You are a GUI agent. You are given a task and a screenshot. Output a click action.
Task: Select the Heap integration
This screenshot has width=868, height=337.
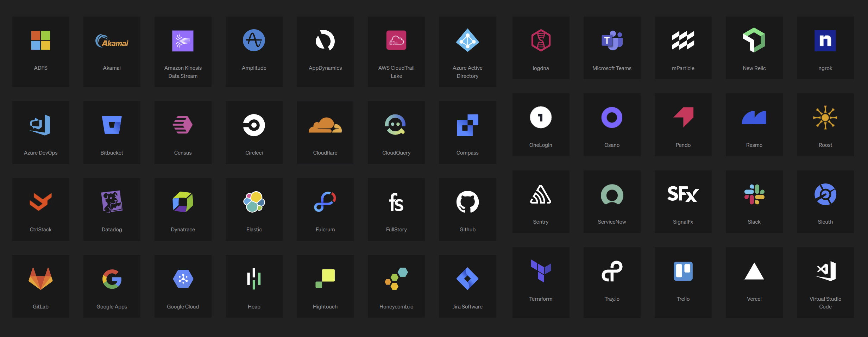pos(254,286)
